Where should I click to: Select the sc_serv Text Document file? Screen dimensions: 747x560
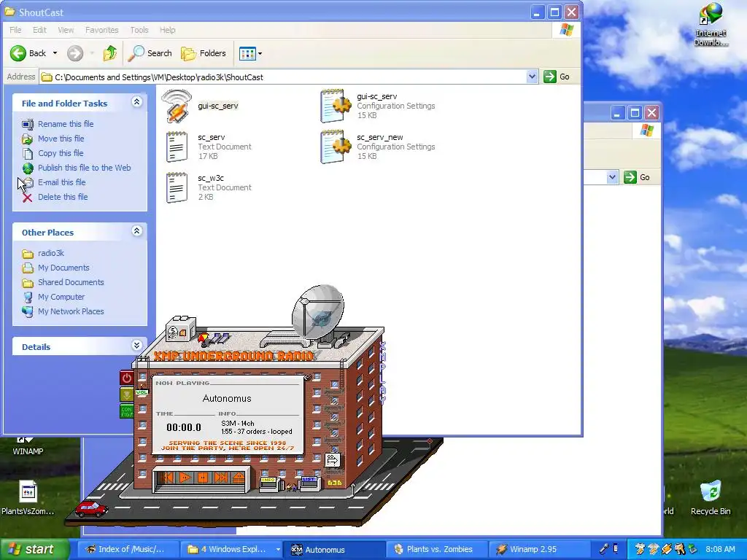point(208,147)
